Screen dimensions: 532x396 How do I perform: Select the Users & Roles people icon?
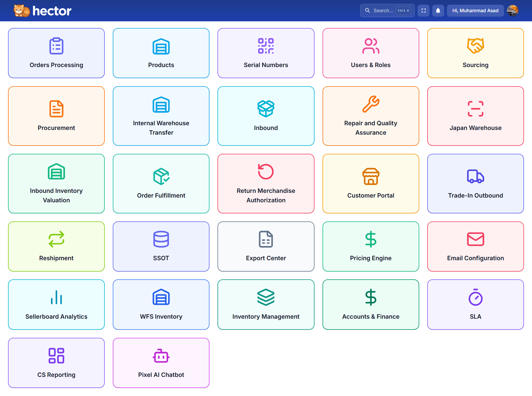(371, 46)
